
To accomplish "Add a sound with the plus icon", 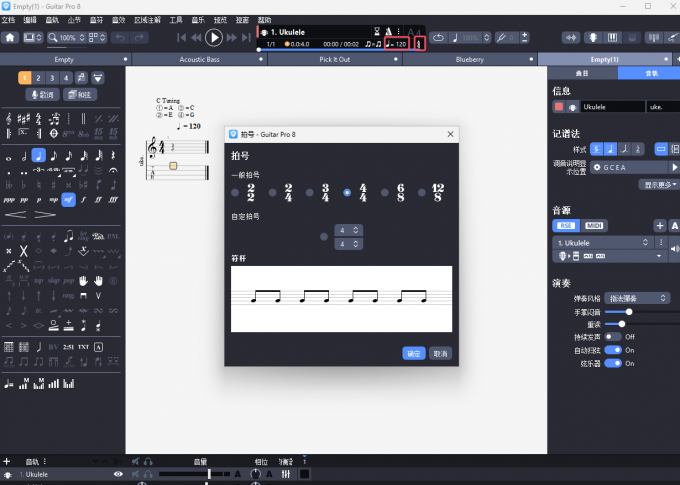I will coord(659,225).
